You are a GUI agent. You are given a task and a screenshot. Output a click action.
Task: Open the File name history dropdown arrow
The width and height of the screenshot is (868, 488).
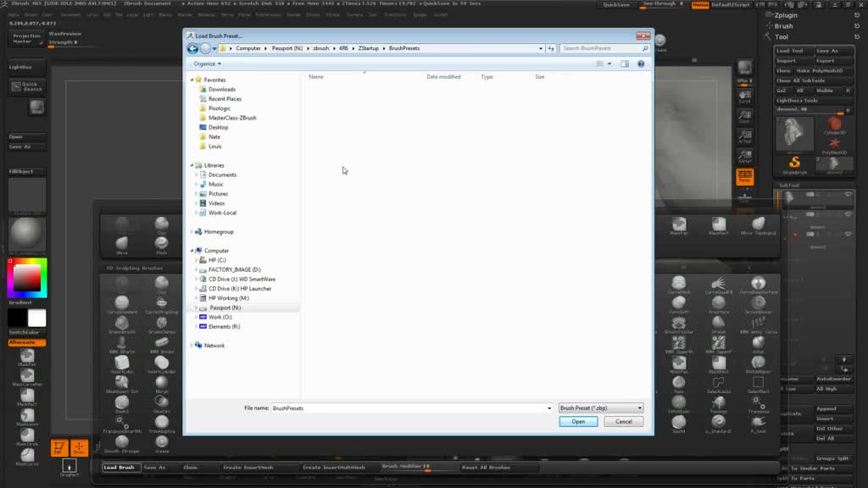click(549, 408)
